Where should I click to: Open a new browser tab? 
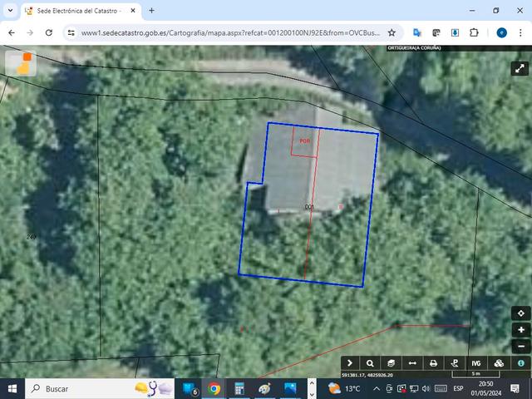151,11
